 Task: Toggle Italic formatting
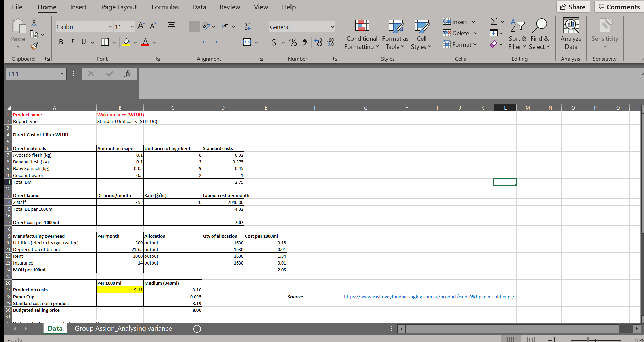click(x=72, y=42)
